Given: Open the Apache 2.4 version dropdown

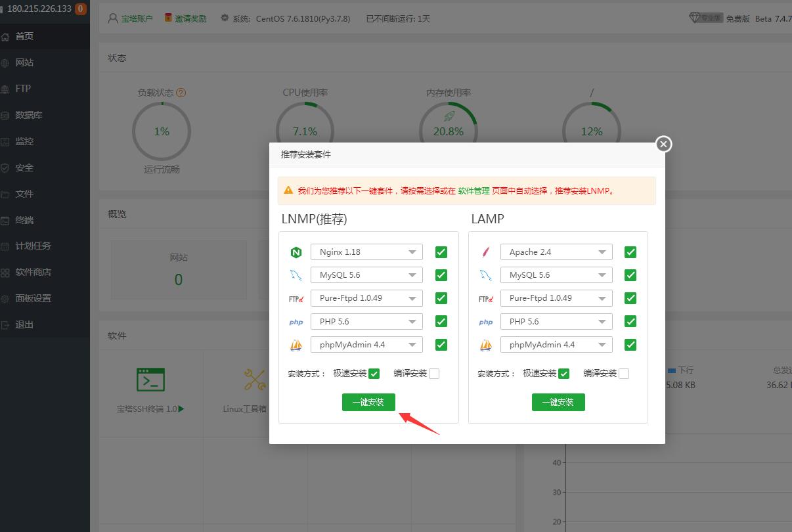Looking at the screenshot, I should 556,252.
